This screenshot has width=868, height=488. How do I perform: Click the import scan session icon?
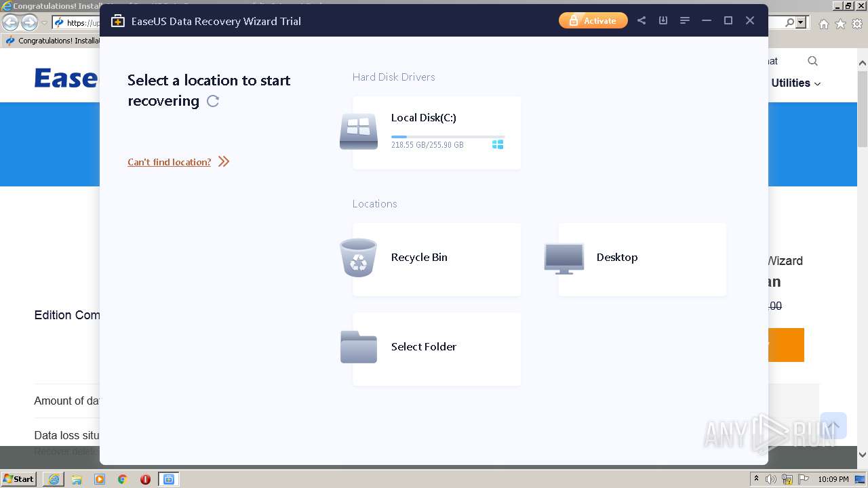coord(663,21)
